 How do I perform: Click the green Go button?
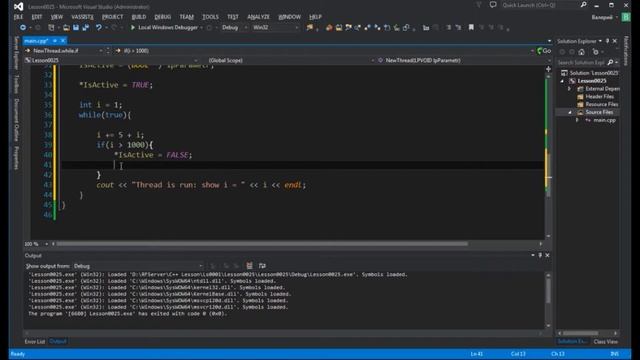pos(544,51)
